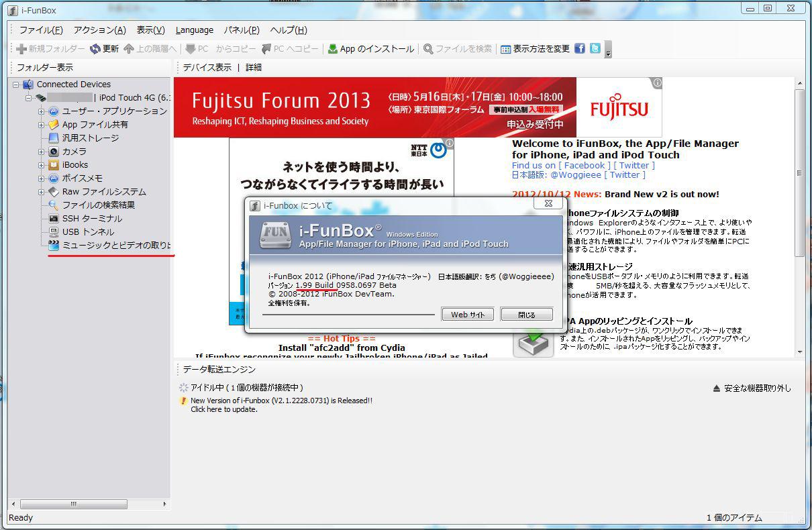Expand the iBooks tree node
The image size is (812, 530).
point(41,165)
